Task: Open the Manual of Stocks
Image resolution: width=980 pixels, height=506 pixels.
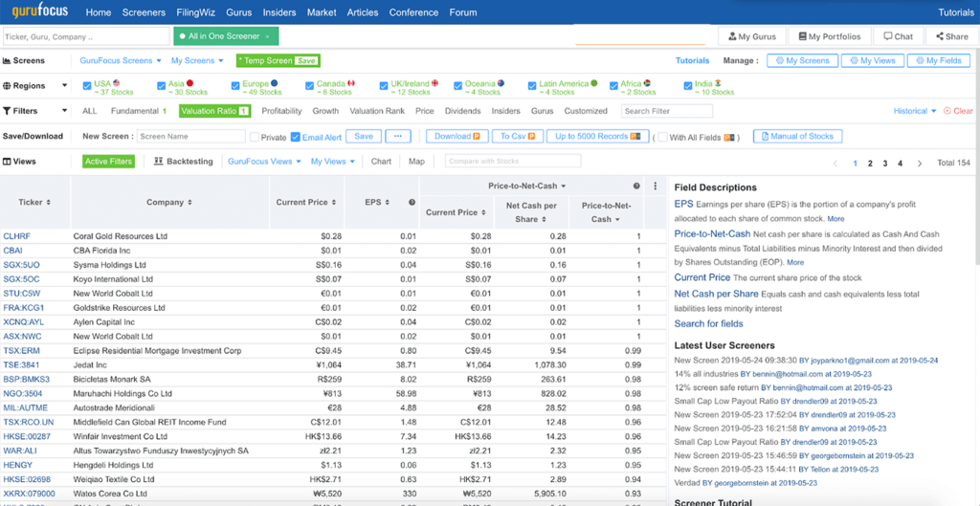Action: pos(797,136)
